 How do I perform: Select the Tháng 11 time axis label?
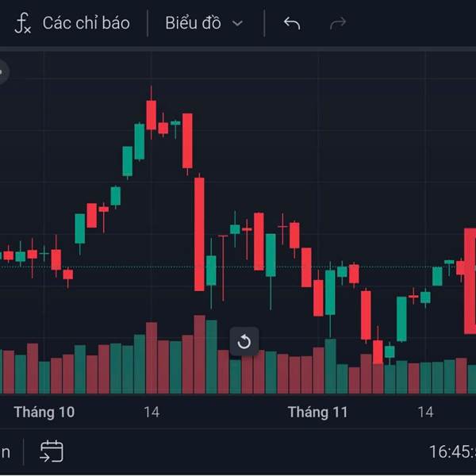[x=317, y=413]
